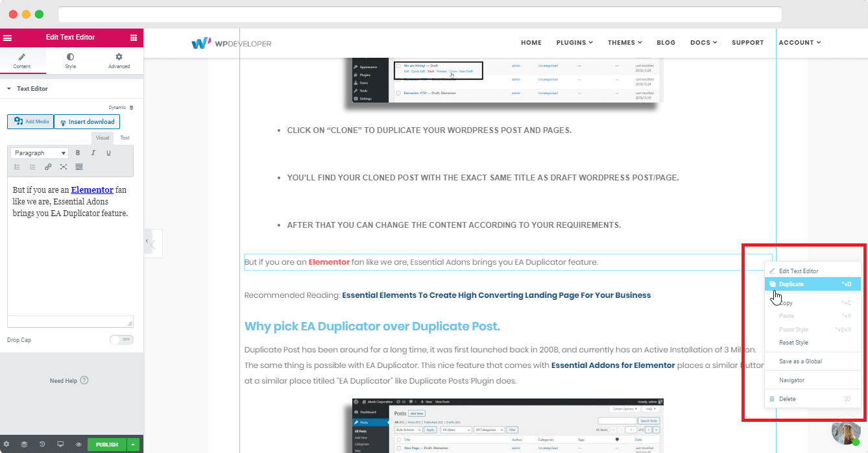Click the Insert download button
868x453 pixels.
click(87, 121)
